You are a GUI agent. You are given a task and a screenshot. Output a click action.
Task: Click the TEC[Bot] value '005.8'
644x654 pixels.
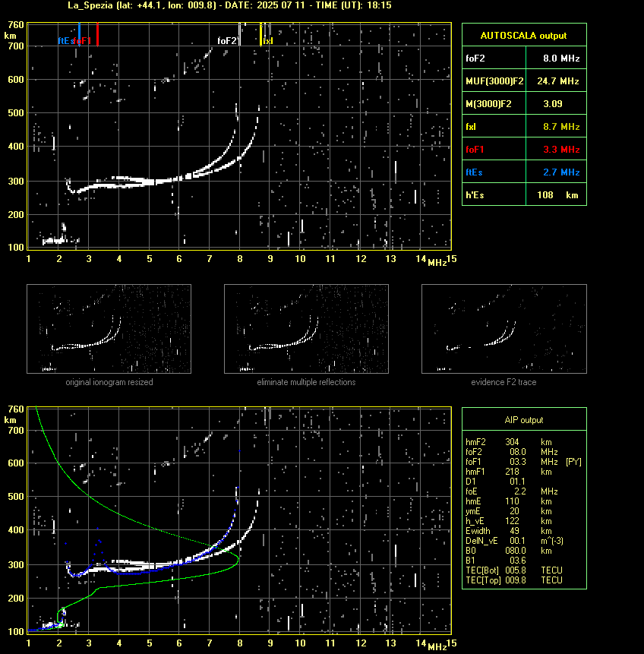pyautogui.click(x=515, y=570)
